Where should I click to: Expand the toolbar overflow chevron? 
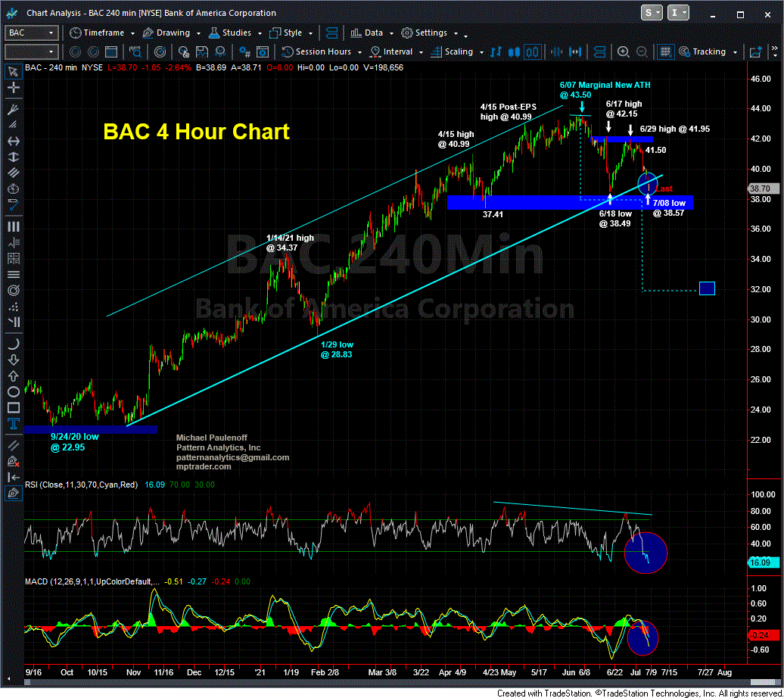(x=774, y=51)
